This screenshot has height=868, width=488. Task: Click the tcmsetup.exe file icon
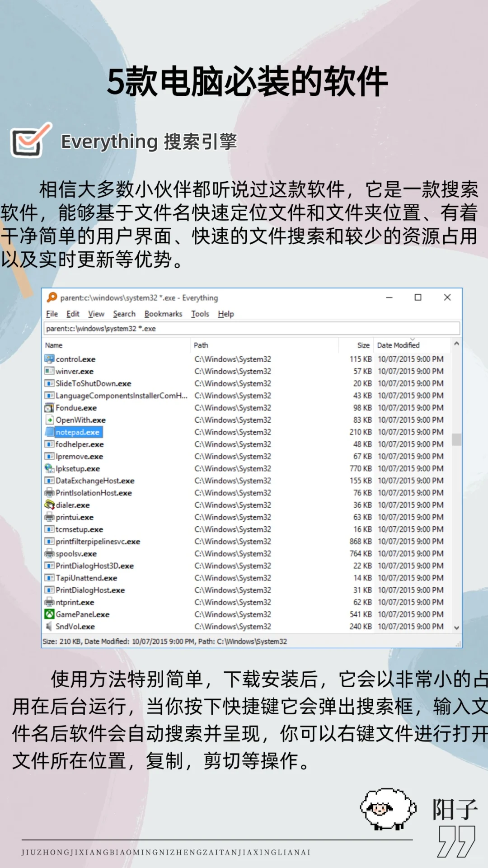pyautogui.click(x=49, y=529)
